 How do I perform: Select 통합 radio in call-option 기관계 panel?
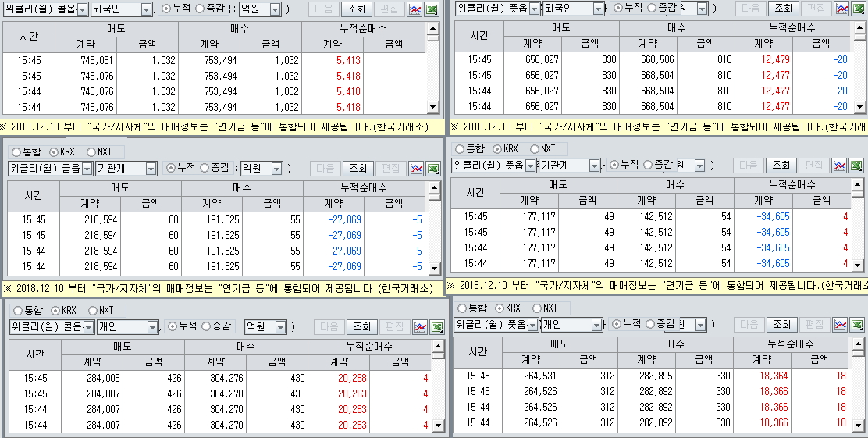click(14, 152)
